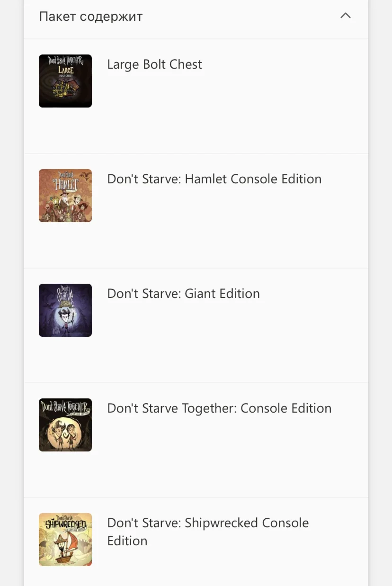Select the Shipwrecked Console Edition list row

point(227,564)
